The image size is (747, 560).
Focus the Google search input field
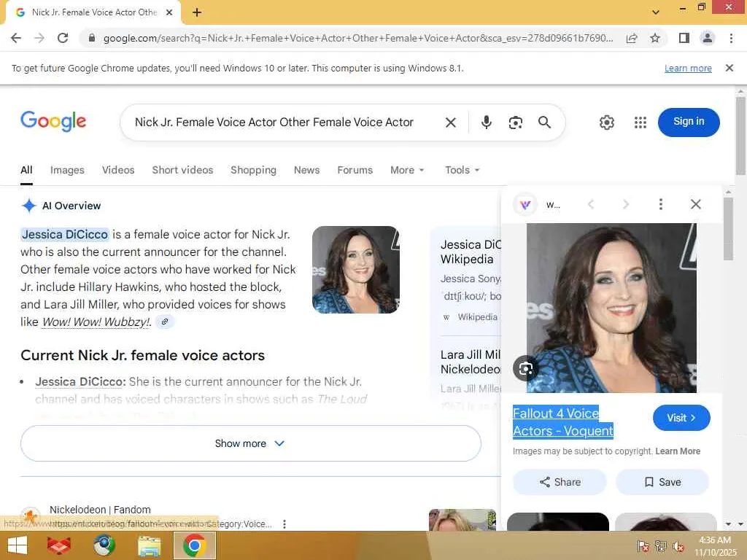click(274, 122)
